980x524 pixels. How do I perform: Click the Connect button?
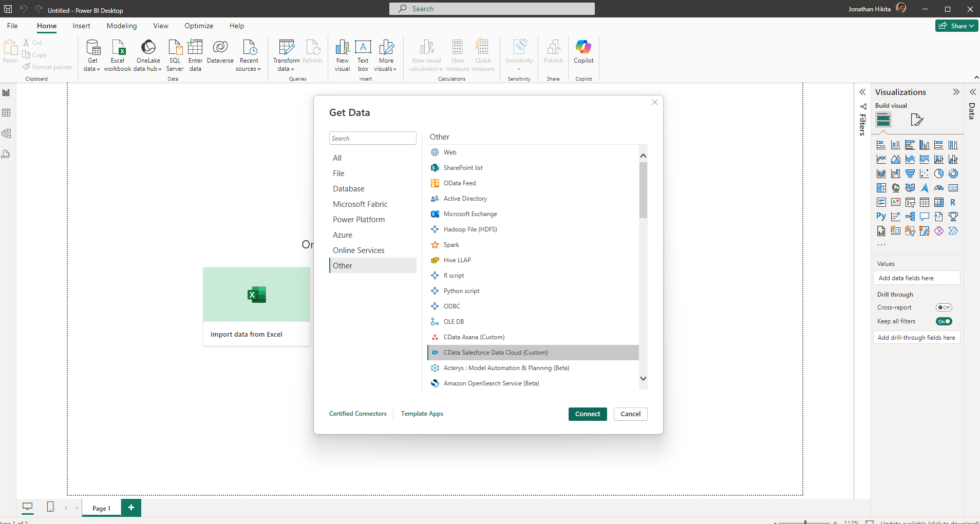(588, 414)
